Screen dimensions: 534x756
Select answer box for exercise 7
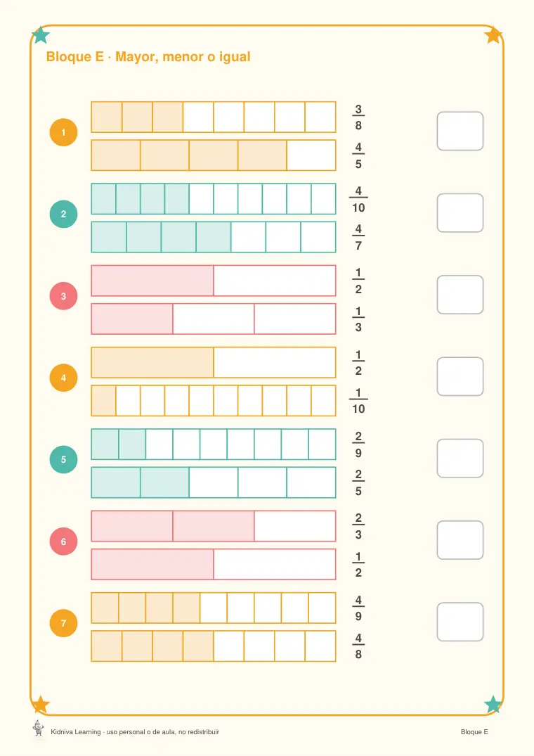click(x=460, y=622)
